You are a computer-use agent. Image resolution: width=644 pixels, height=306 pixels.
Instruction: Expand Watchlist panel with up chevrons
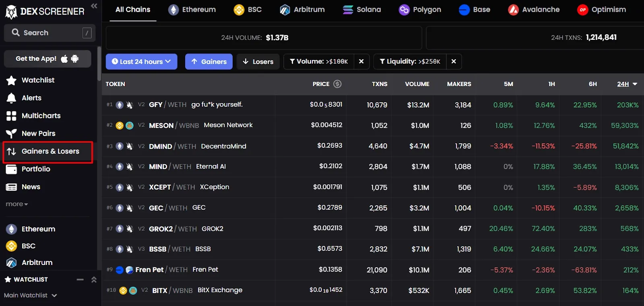click(94, 279)
